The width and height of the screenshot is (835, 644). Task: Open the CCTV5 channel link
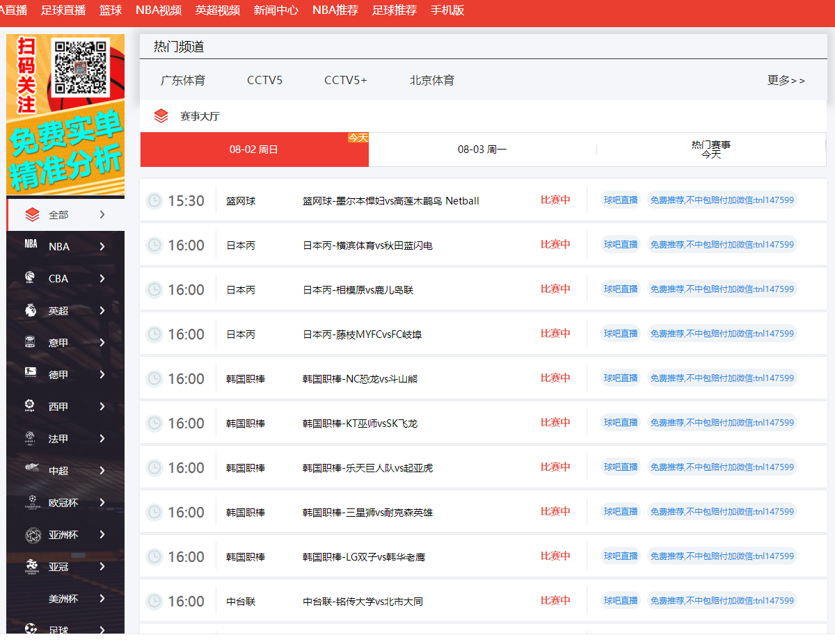(x=265, y=81)
